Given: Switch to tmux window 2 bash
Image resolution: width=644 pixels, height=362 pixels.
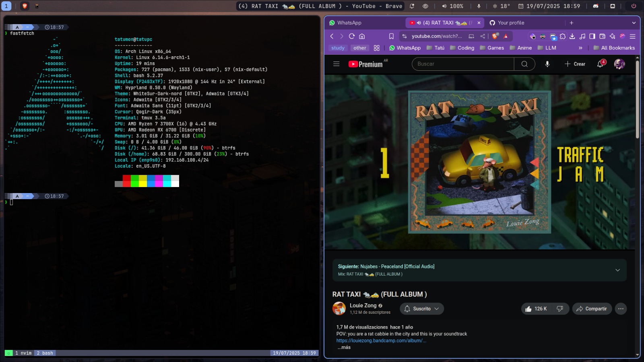Looking at the screenshot, I should (45, 353).
